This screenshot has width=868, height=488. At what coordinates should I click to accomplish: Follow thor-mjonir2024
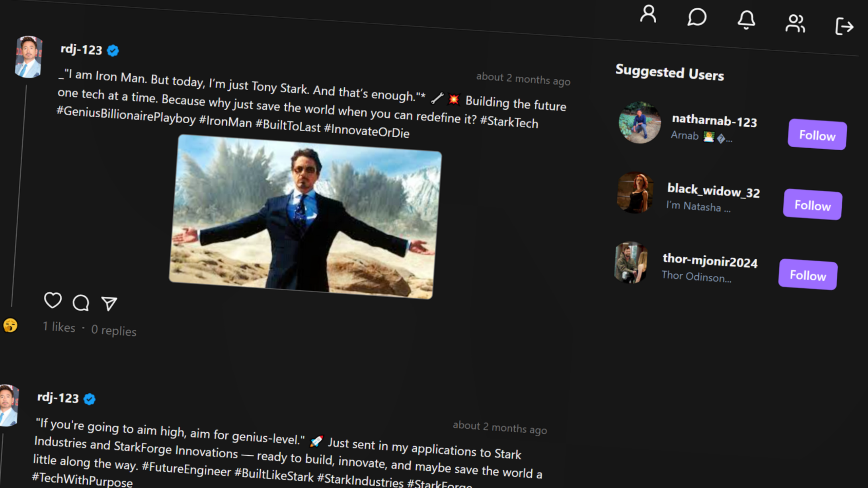click(808, 275)
